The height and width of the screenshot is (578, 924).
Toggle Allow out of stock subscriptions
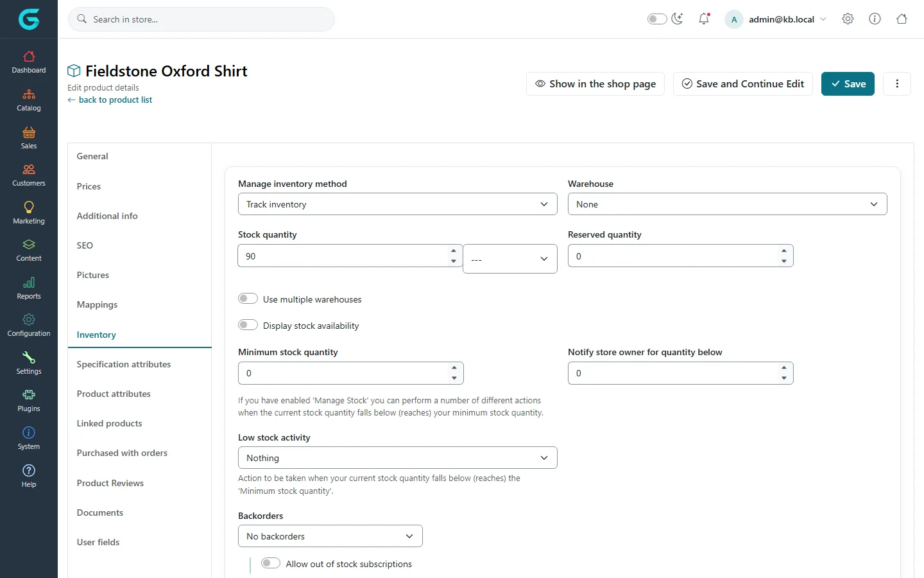271,563
